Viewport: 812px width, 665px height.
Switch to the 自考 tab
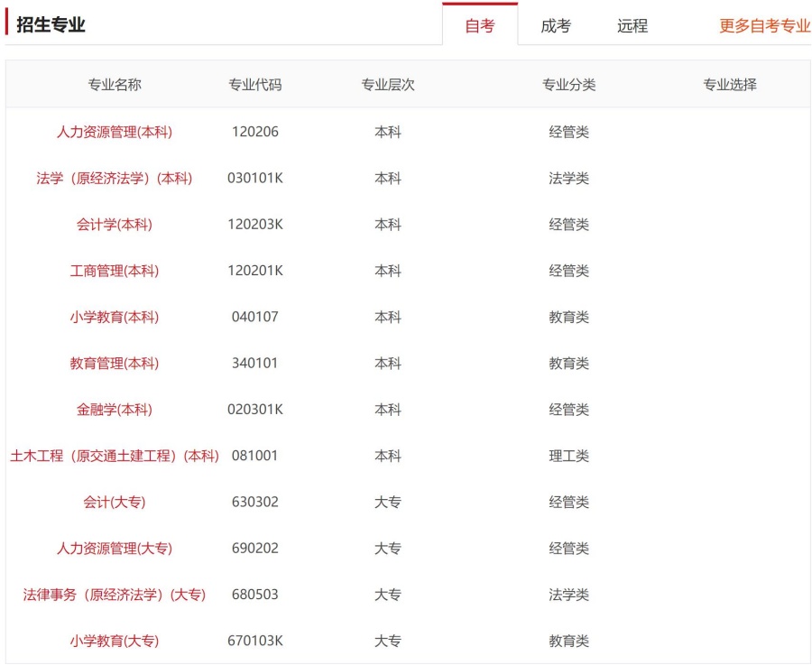480,25
